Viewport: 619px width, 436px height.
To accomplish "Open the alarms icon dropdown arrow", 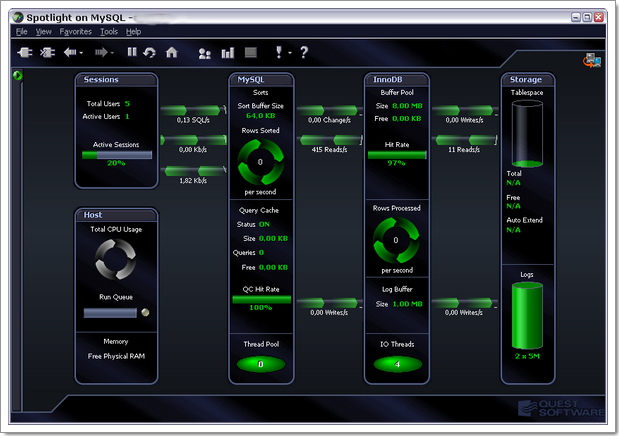I will (x=290, y=53).
